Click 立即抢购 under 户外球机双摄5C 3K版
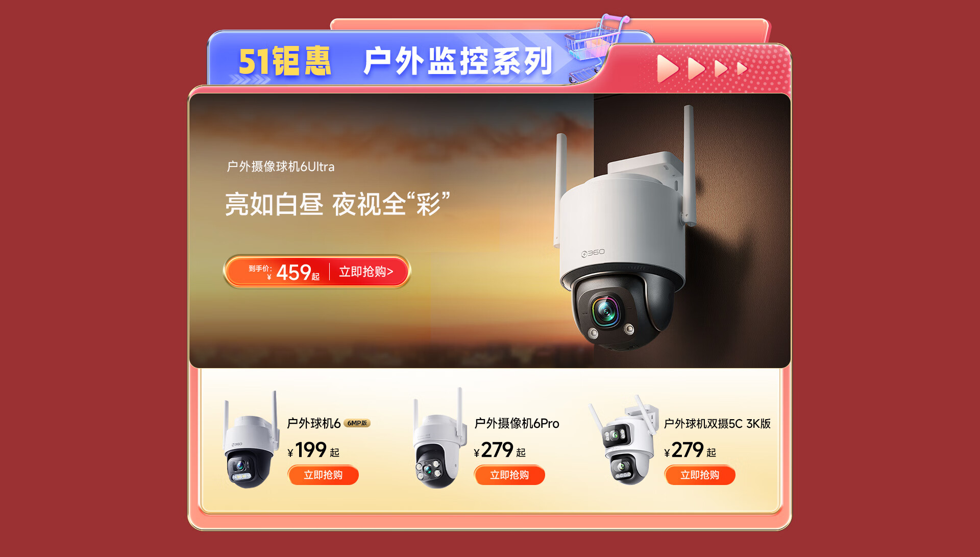The height and width of the screenshot is (557, 980). (700, 475)
